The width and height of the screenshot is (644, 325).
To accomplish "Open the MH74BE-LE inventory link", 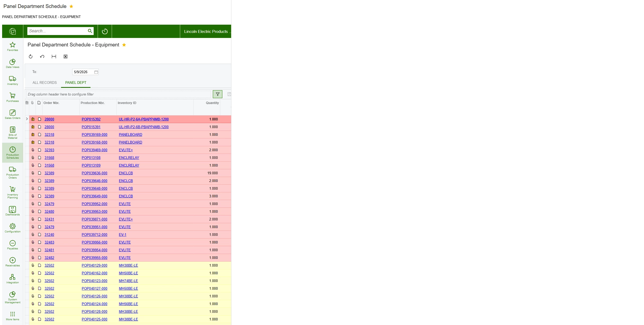I will tap(128, 281).
